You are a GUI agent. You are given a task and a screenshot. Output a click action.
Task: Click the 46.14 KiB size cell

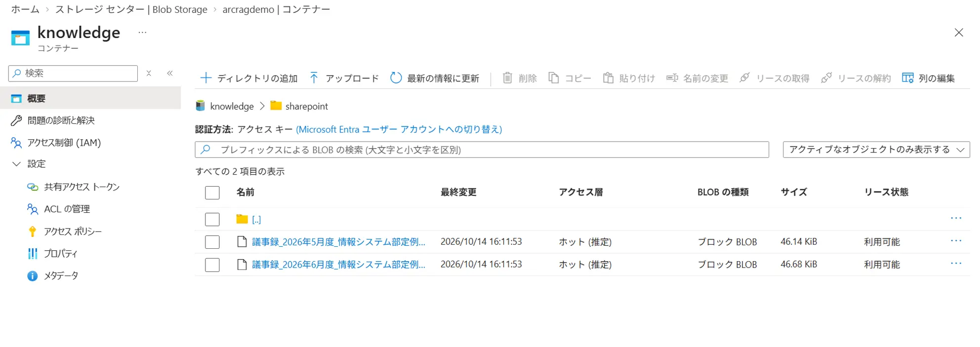(x=799, y=242)
